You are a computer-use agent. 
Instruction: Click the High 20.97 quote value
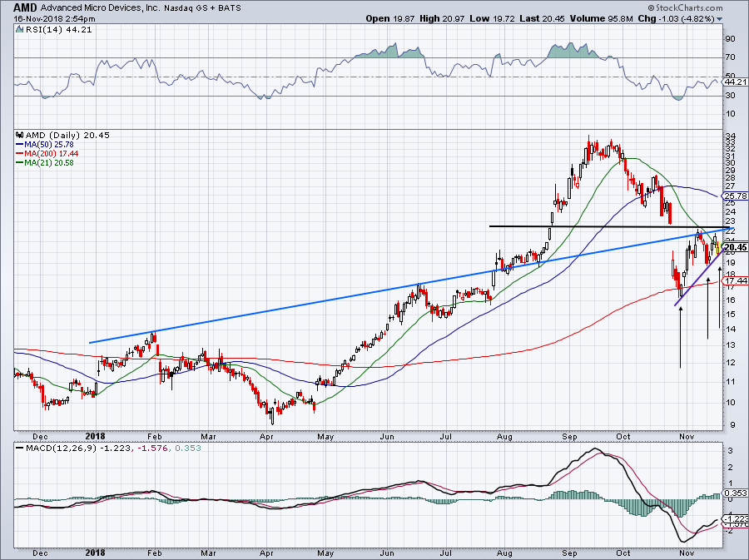coord(442,18)
